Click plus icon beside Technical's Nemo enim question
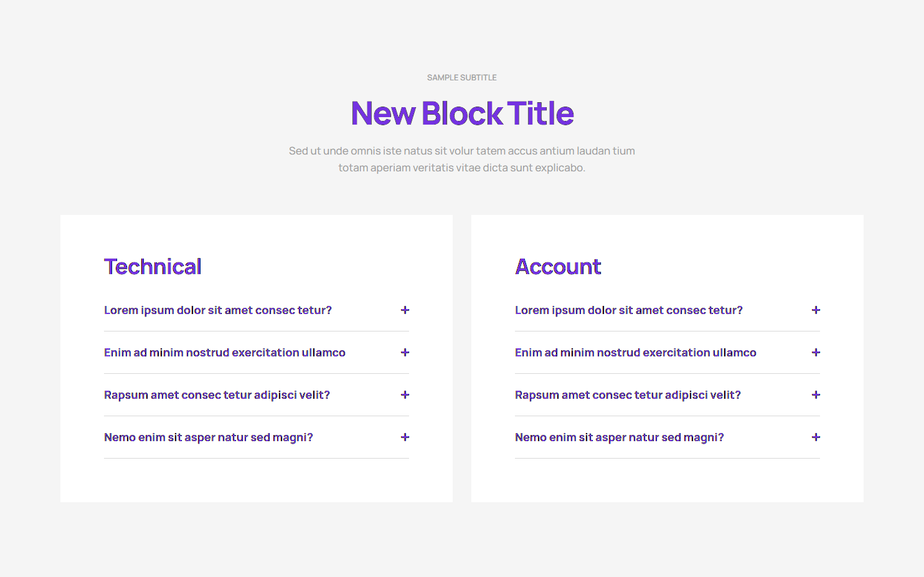Viewport: 924px width, 577px height. point(405,437)
